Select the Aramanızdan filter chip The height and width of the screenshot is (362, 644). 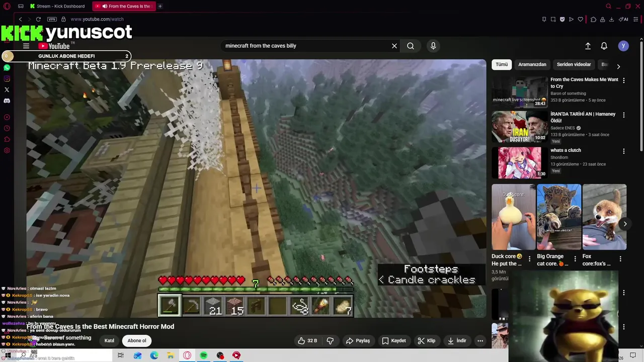[532, 64]
